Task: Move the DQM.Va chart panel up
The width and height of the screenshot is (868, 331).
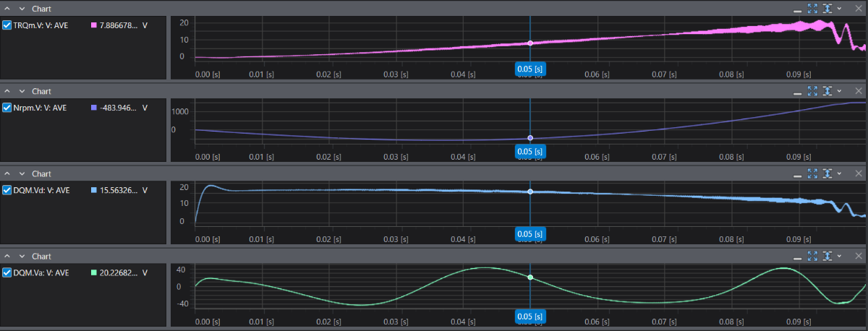Action: pyautogui.click(x=8, y=256)
